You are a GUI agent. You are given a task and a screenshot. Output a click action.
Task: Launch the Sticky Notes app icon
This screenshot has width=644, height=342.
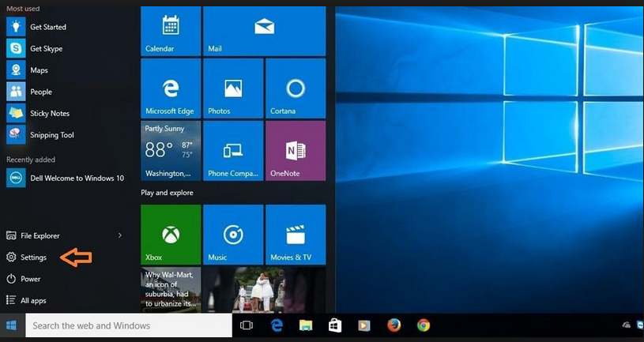tap(16, 113)
